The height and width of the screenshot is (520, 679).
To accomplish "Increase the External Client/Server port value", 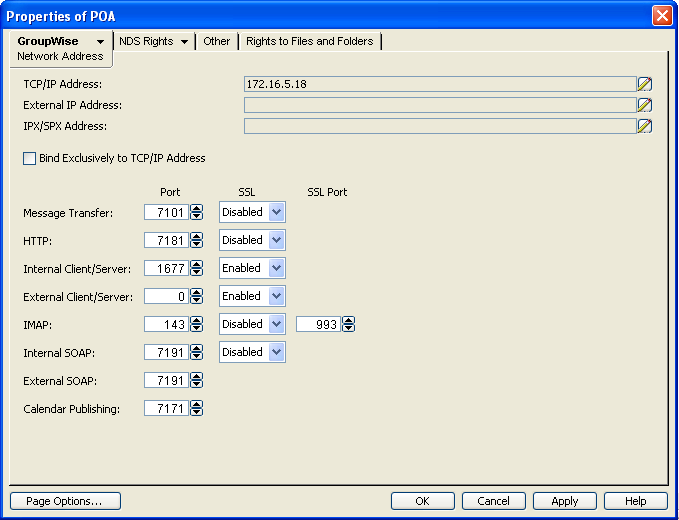I will 197,293.
